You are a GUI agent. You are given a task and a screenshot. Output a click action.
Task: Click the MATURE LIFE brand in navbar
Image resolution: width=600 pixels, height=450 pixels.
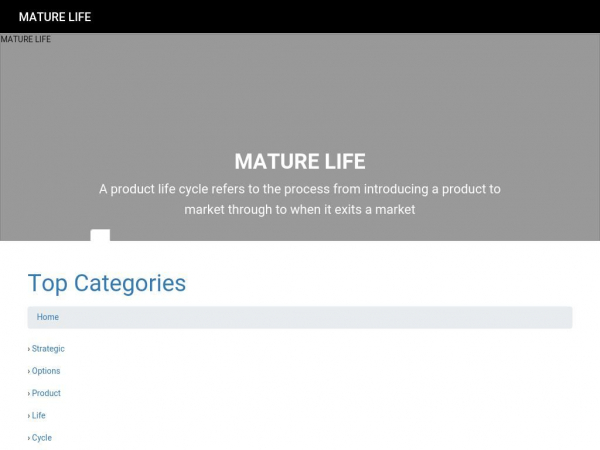[57, 16]
